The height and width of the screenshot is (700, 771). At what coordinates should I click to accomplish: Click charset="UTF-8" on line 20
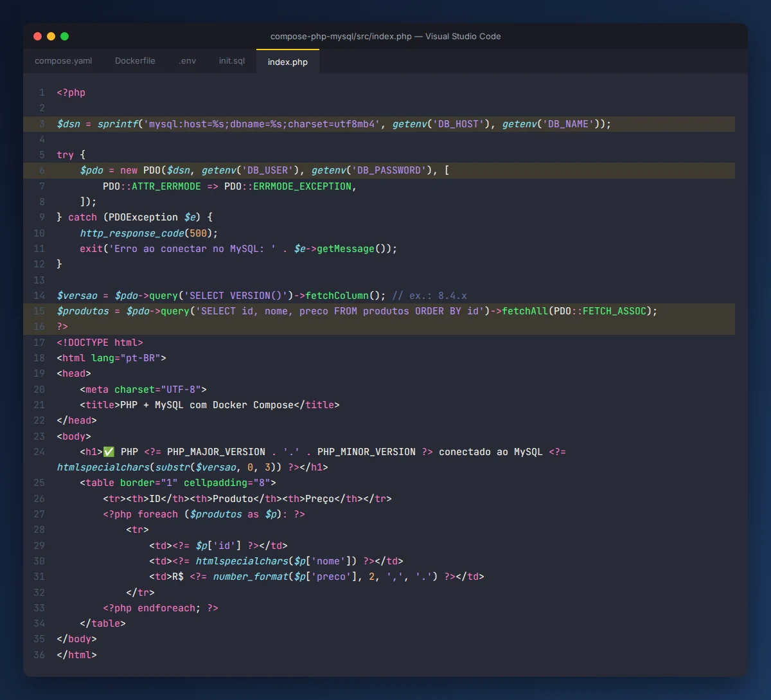click(x=158, y=390)
